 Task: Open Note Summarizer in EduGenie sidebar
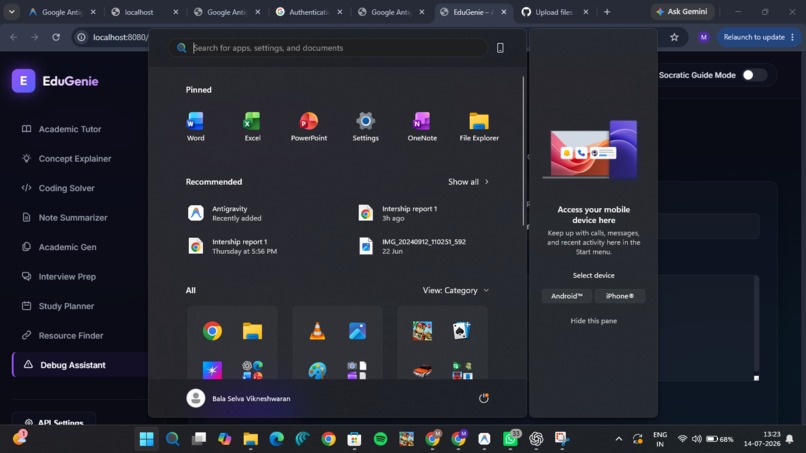pyautogui.click(x=72, y=218)
